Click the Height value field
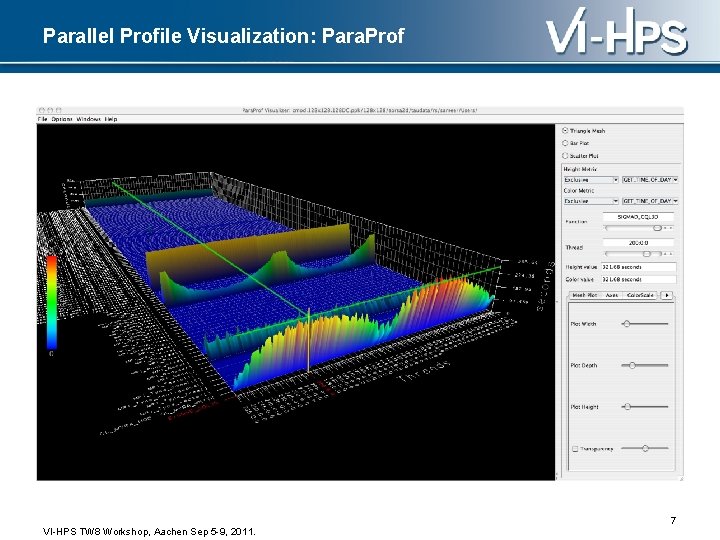Image resolution: width=720 pixels, height=540 pixels. (639, 267)
